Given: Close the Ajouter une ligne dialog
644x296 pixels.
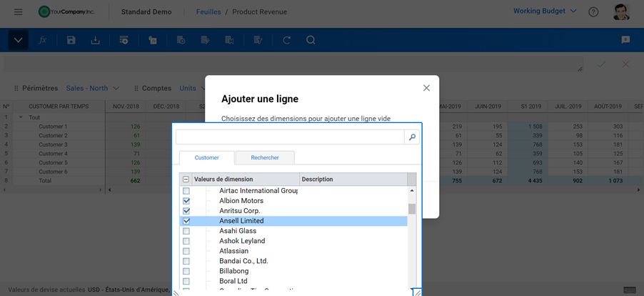Looking at the screenshot, I should click(426, 88).
